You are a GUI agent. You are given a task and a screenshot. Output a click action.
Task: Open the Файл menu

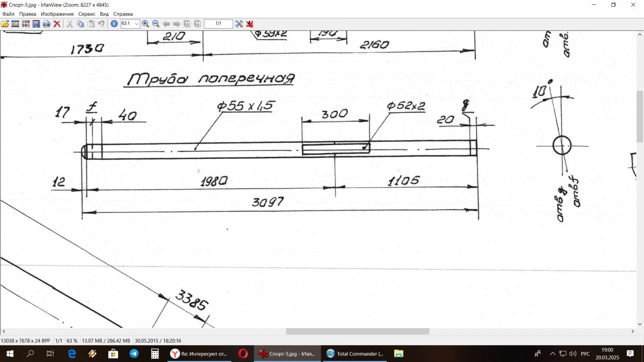tap(8, 14)
